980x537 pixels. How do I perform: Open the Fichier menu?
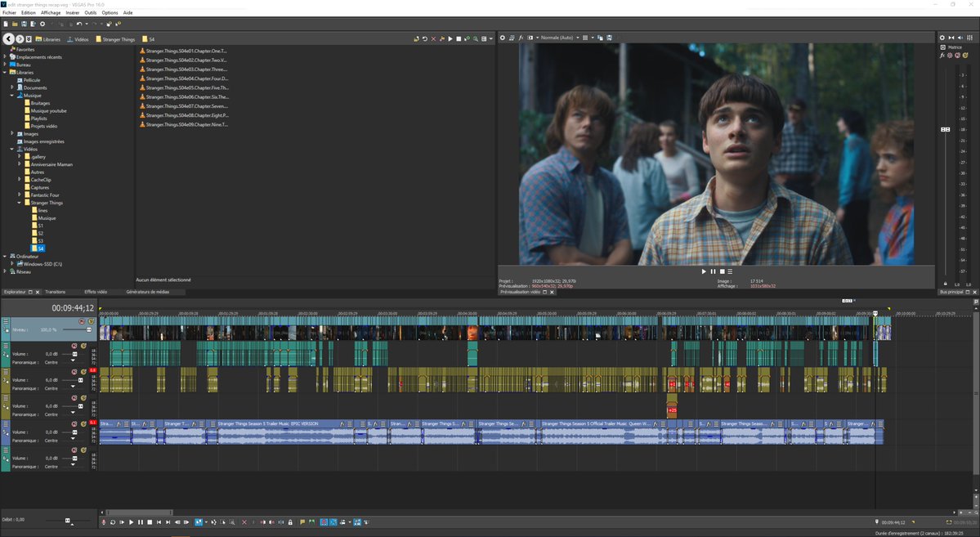click(x=9, y=12)
